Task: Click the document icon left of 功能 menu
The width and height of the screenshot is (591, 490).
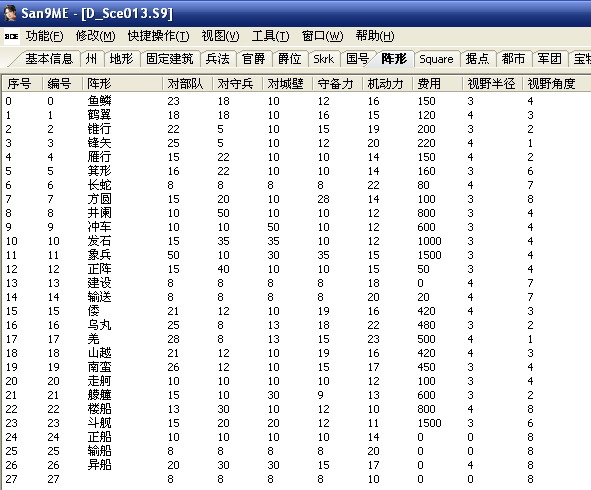Action: pyautogui.click(x=11, y=37)
